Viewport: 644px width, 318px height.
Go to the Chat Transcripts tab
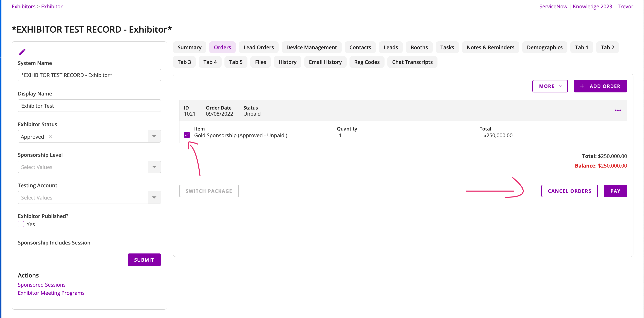pyautogui.click(x=412, y=62)
